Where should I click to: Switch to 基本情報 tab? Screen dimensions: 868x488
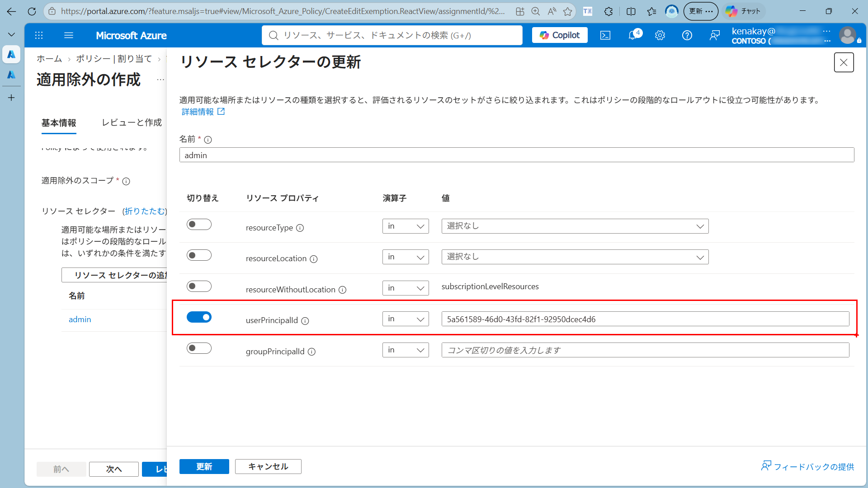[x=59, y=123]
